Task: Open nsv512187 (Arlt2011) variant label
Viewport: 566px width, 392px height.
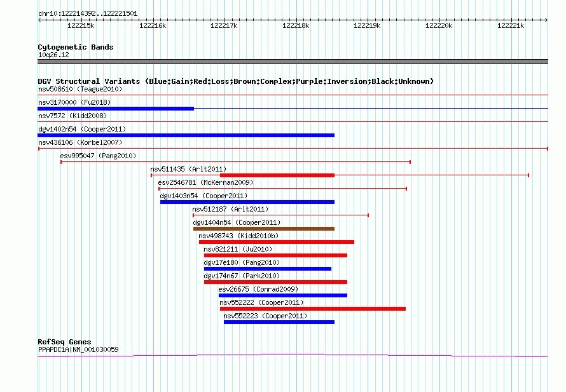Action: [230, 209]
